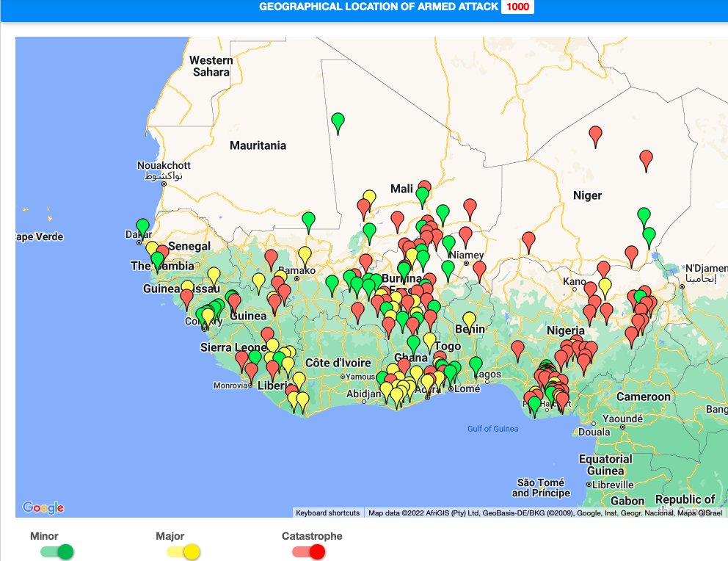Viewport: 728px width, 561px height.
Task: Toggle the Catastrophe severity switch
Action: pos(309,551)
